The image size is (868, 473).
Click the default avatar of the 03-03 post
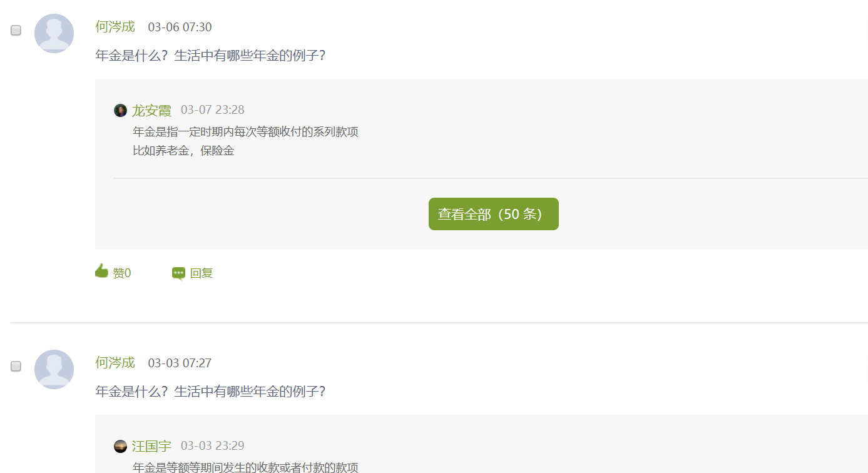tap(54, 369)
